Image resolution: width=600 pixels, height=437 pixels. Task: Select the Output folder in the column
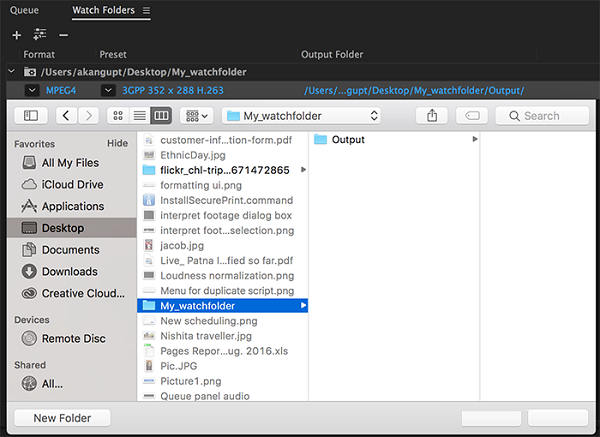(x=347, y=139)
